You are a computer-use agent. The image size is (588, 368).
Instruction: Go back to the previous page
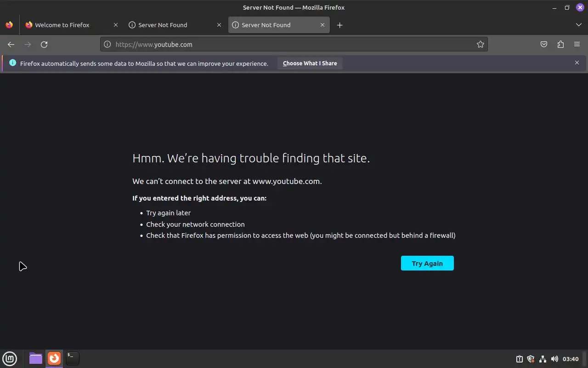[11, 44]
